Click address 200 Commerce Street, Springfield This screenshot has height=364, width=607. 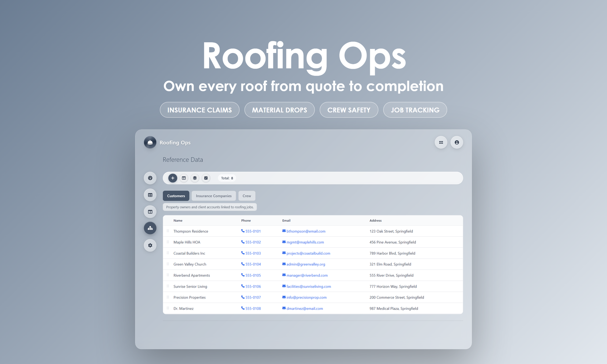tap(397, 298)
